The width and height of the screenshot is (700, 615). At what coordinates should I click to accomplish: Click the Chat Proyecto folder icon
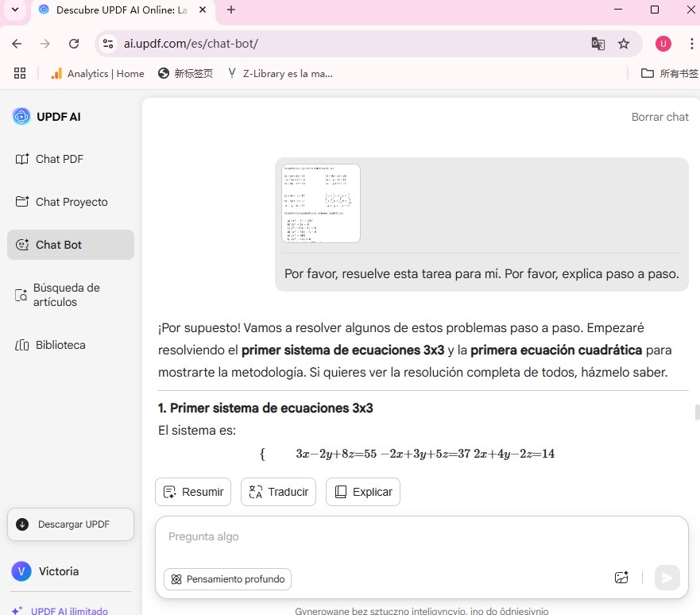click(22, 201)
